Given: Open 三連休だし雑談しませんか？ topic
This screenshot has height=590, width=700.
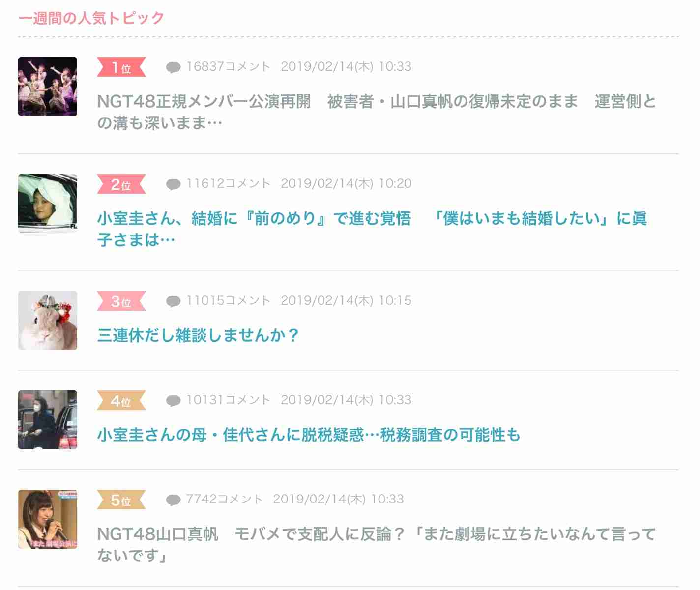Looking at the screenshot, I should click(198, 335).
